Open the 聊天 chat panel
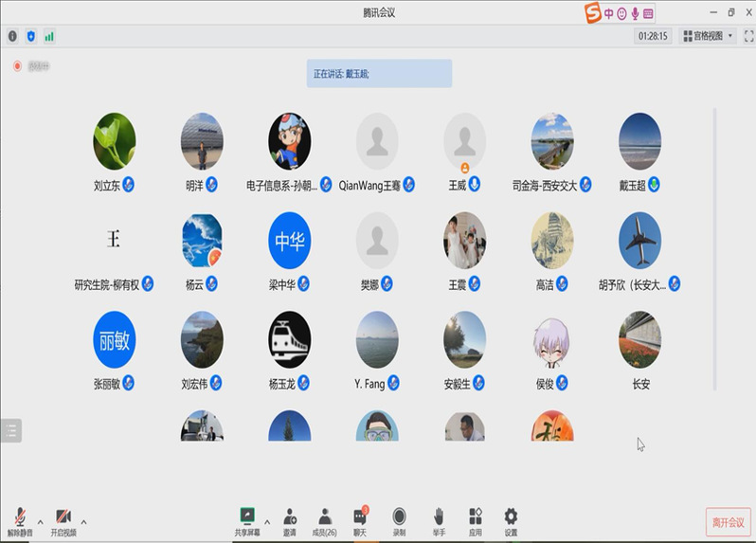This screenshot has width=756, height=543. 361,518
